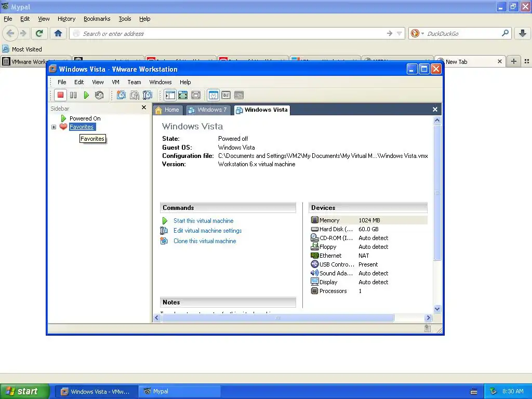
Task: Open the Mypal Tools menu
Action: [x=125, y=19]
